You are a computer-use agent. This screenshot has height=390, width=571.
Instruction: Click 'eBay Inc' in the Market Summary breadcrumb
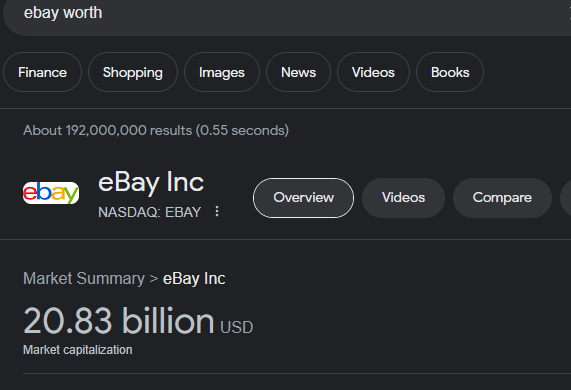click(194, 279)
